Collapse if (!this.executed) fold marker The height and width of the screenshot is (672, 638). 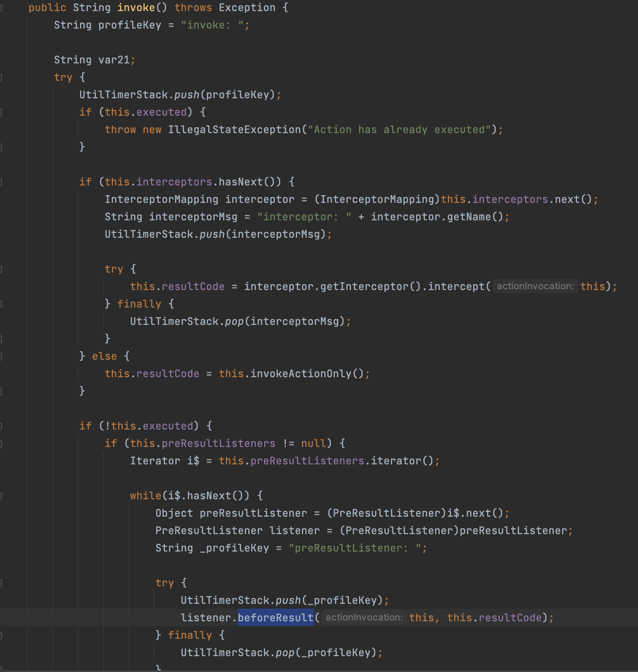tap(1, 426)
